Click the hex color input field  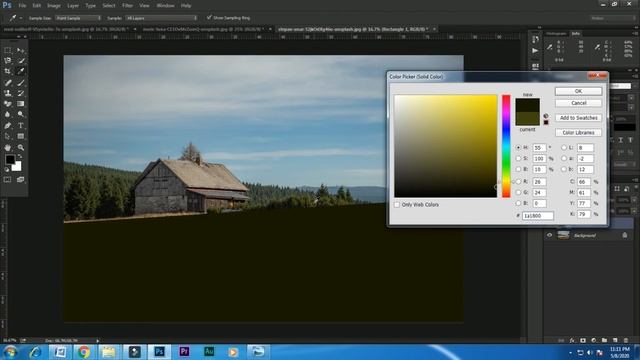[x=538, y=215]
